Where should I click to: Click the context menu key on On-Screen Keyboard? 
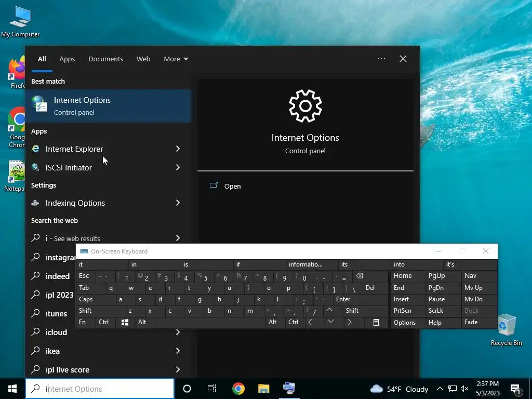pos(376,322)
